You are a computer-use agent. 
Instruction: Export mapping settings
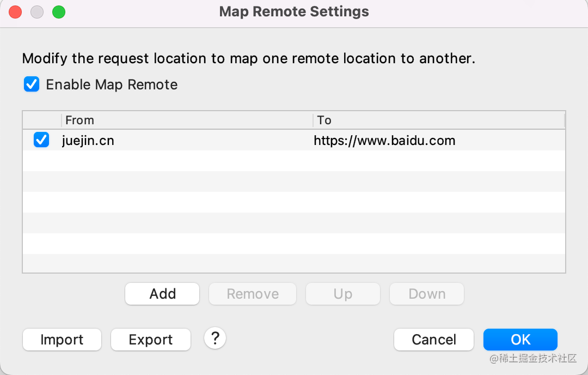click(151, 340)
